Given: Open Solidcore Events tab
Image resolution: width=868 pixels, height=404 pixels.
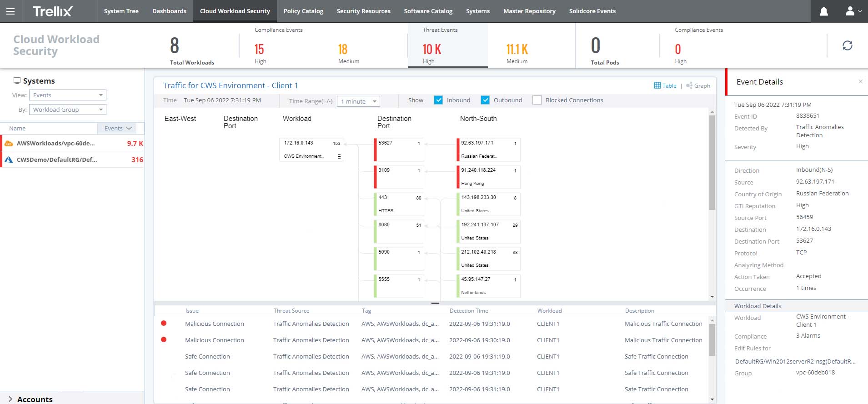Looking at the screenshot, I should tap(592, 11).
